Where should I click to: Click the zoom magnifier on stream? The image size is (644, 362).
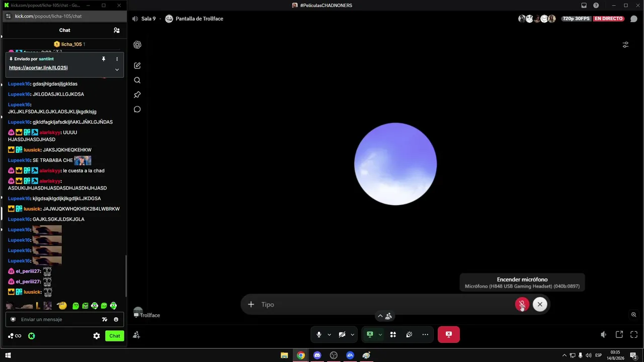634,315
